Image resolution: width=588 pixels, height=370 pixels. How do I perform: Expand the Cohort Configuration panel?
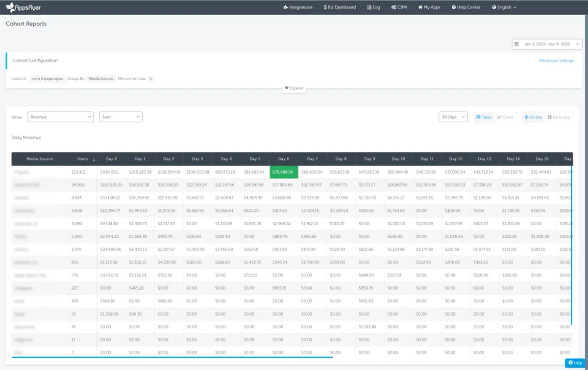pyautogui.click(x=294, y=88)
